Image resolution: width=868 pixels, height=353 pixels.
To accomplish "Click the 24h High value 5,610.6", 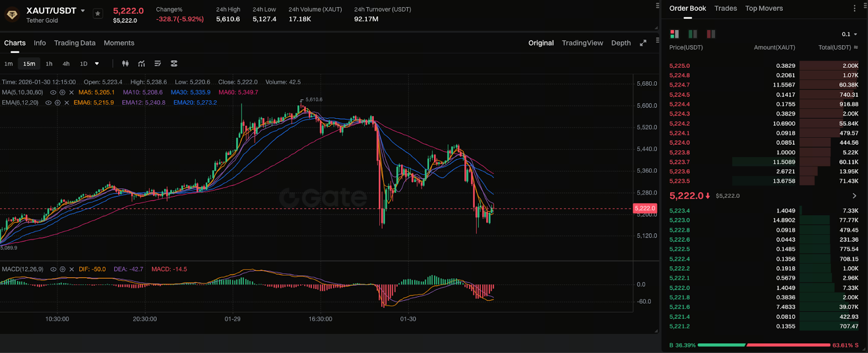I will pyautogui.click(x=228, y=19).
